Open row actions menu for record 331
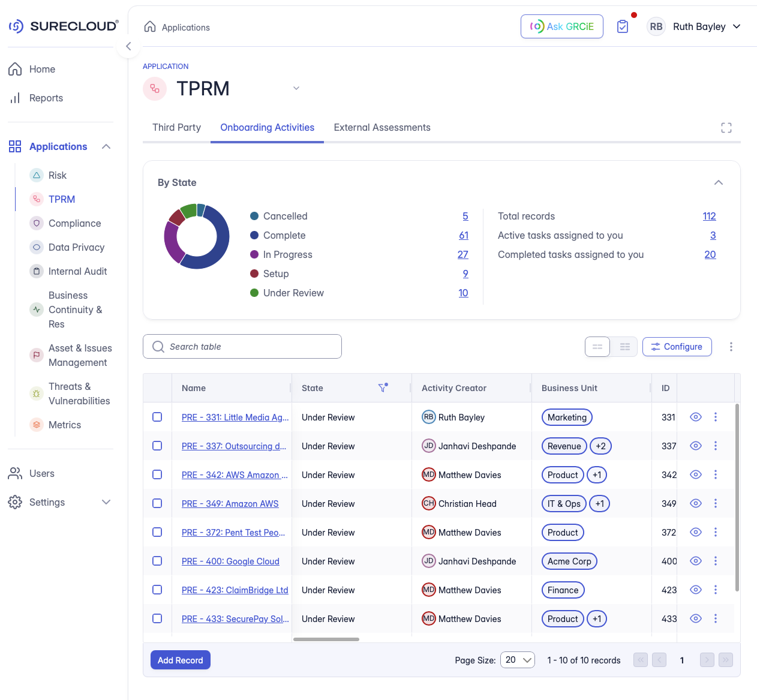This screenshot has width=757, height=700. pyautogui.click(x=715, y=417)
